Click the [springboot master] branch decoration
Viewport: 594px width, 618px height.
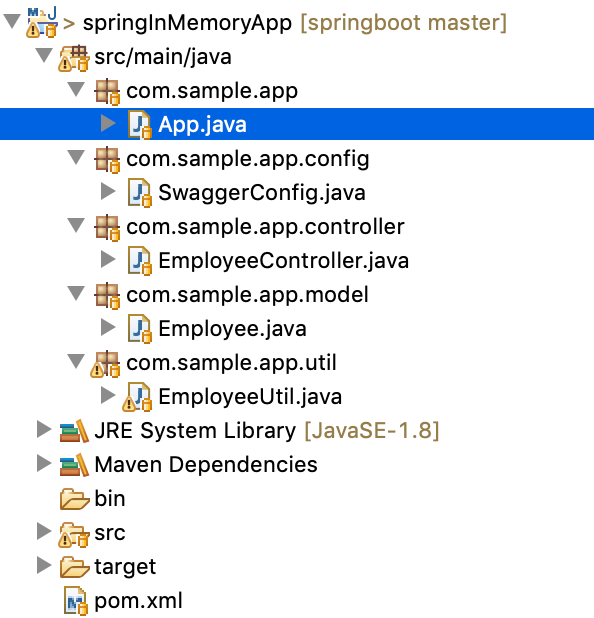404,23
